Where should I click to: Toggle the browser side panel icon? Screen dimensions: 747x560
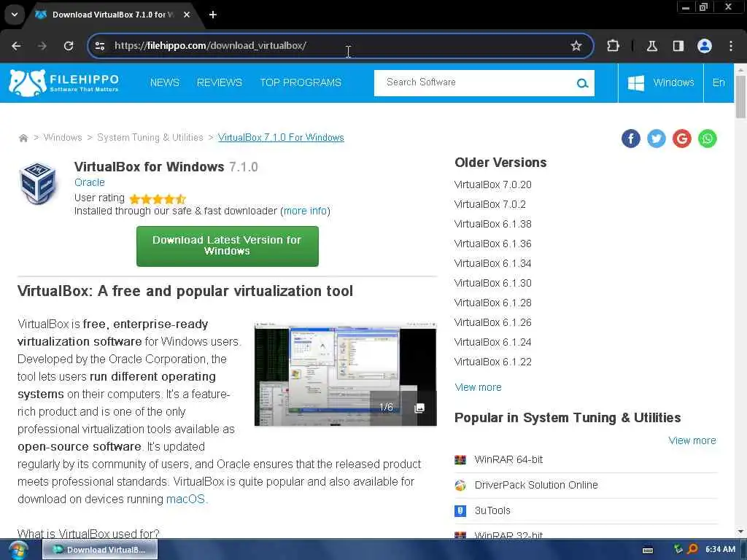click(x=678, y=46)
